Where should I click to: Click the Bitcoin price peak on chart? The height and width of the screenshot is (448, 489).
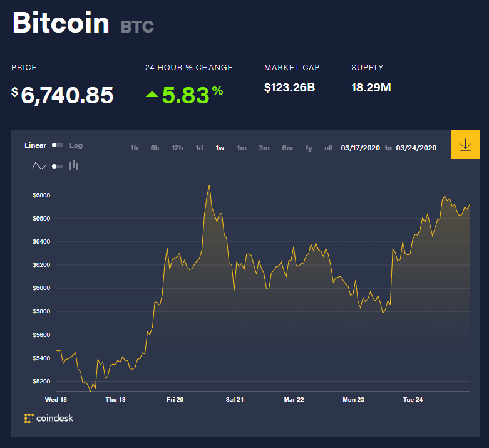(x=209, y=185)
